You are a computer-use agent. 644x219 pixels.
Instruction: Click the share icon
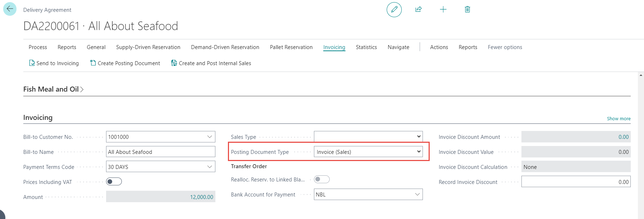pyautogui.click(x=418, y=10)
